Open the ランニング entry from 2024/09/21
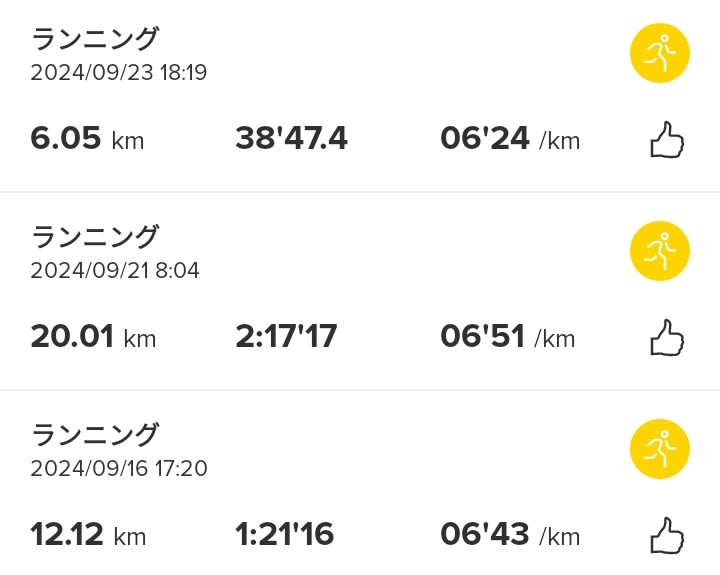 point(95,237)
